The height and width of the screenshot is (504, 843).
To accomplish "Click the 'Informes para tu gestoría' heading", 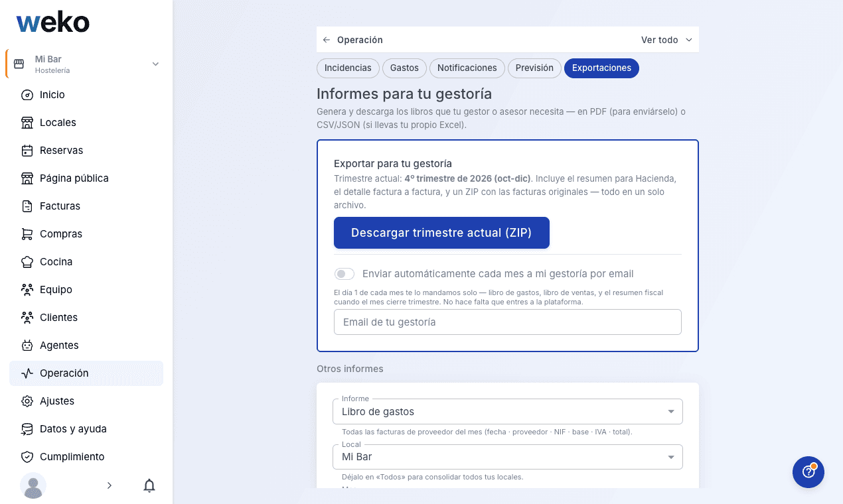I will click(404, 94).
